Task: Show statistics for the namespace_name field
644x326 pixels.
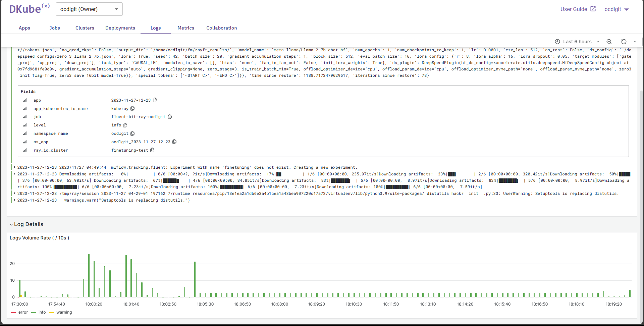Action: (x=25, y=133)
